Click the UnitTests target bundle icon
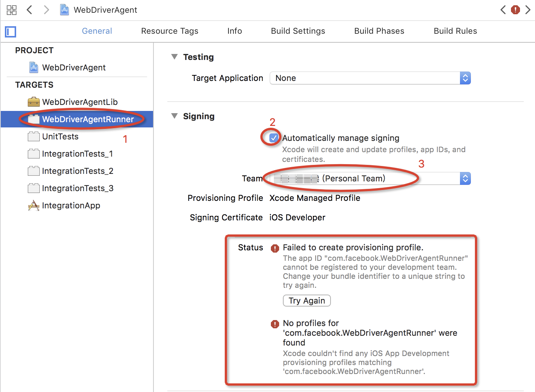Image resolution: width=535 pixels, height=392 pixels. (34, 136)
